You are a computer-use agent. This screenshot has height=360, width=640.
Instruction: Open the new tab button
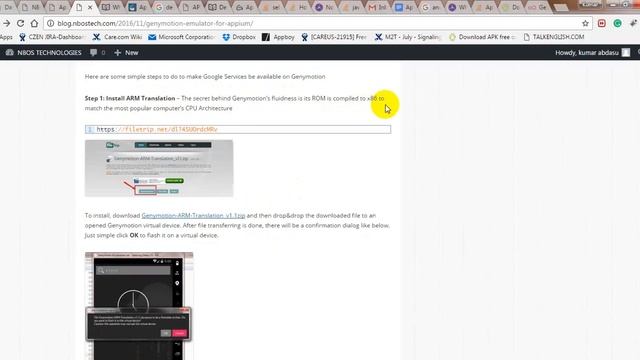click(561, 7)
